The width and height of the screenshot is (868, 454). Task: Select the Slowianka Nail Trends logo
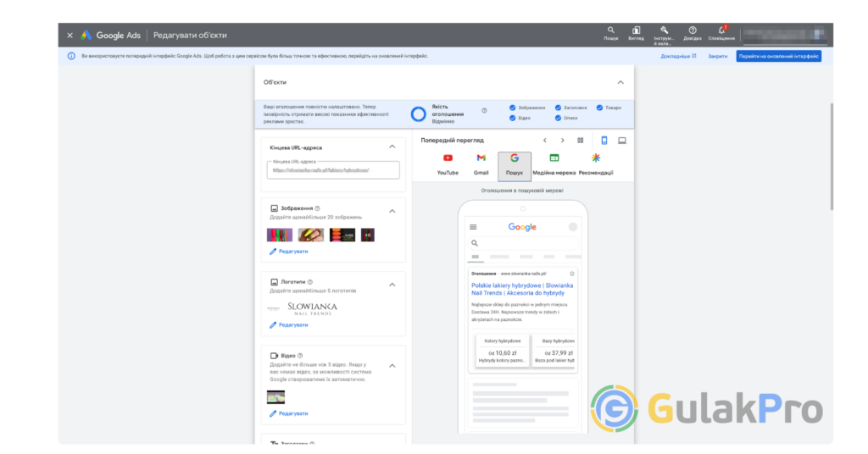(x=312, y=308)
